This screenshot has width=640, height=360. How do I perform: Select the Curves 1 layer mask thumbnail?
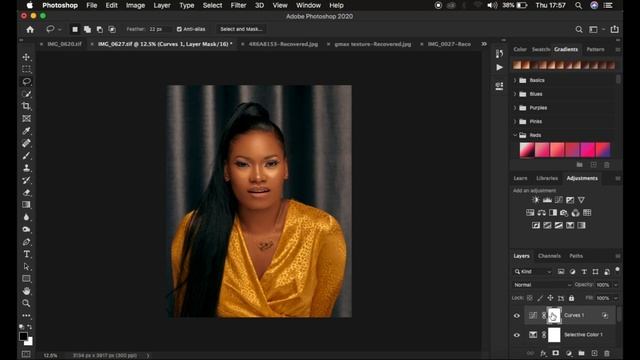554,316
